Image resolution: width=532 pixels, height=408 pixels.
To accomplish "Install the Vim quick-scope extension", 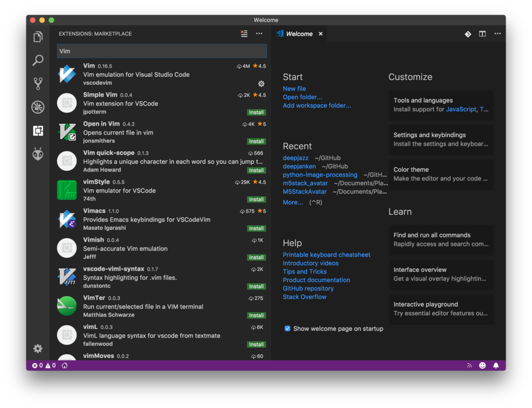I will coord(256,170).
